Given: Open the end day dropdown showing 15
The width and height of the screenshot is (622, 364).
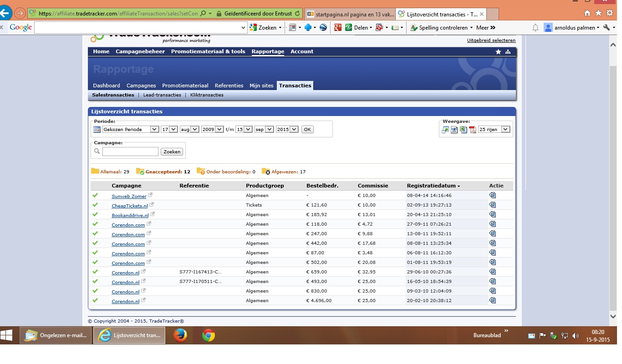Looking at the screenshot, I should (244, 129).
